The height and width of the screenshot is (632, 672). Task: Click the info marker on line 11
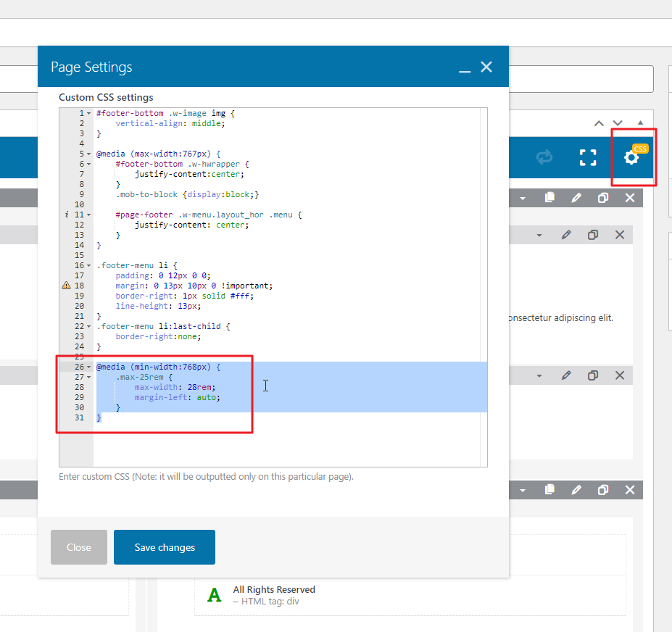(67, 215)
